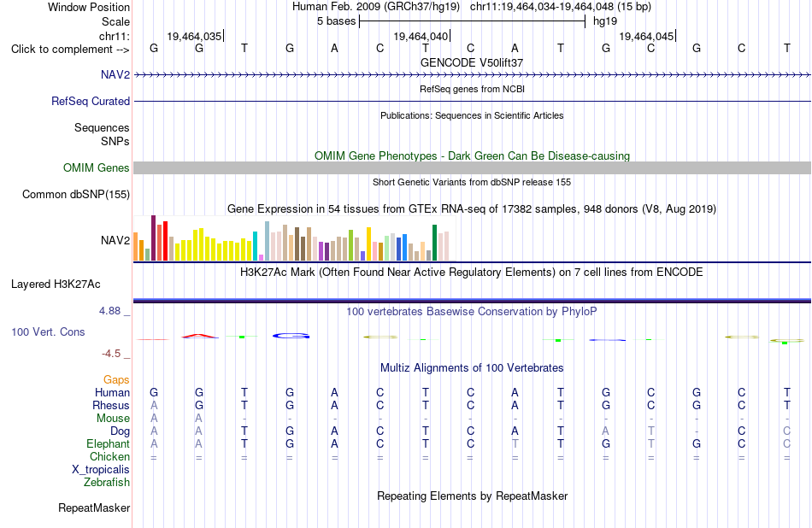Click the 19,464,045 position marker
The height and width of the screenshot is (528, 812).
pyautogui.click(x=646, y=36)
